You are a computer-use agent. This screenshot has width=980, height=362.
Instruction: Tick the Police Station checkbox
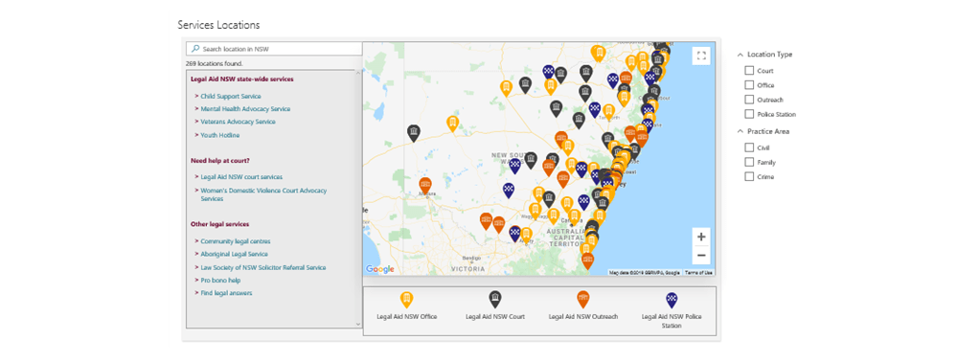(x=749, y=114)
